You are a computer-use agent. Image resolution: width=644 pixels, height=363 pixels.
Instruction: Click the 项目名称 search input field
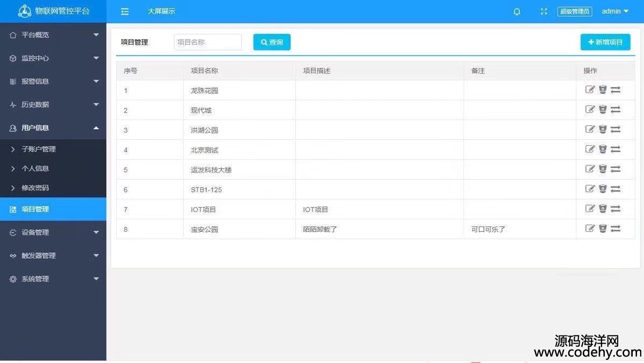207,42
